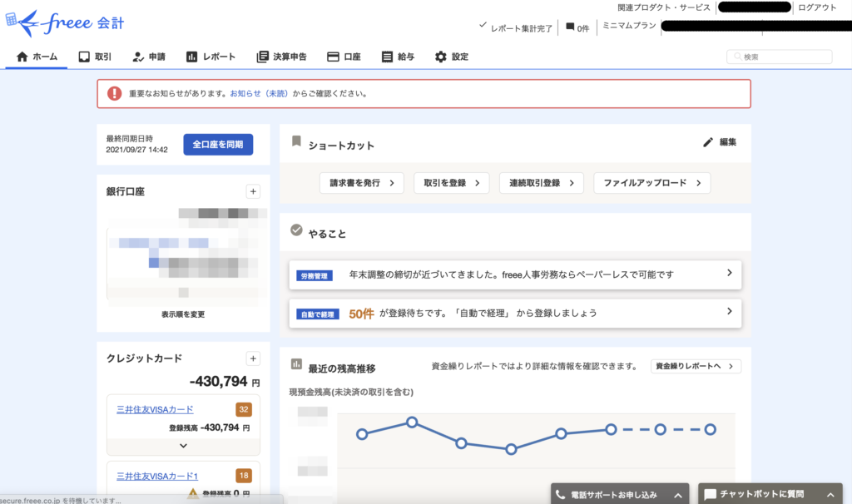
Task: Open the 設定 gear menu
Action: 451,57
